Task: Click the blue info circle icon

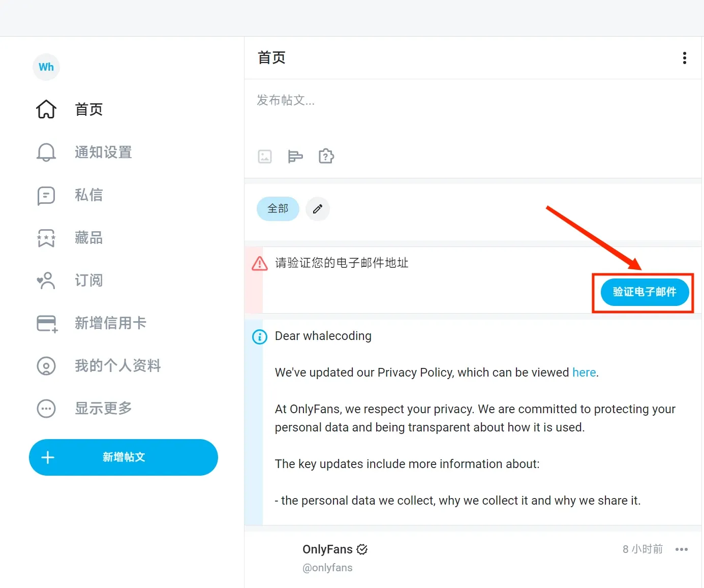Action: [x=260, y=336]
